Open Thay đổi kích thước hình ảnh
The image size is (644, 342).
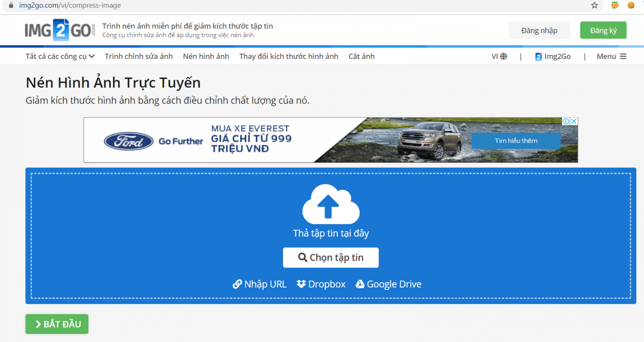pos(289,56)
